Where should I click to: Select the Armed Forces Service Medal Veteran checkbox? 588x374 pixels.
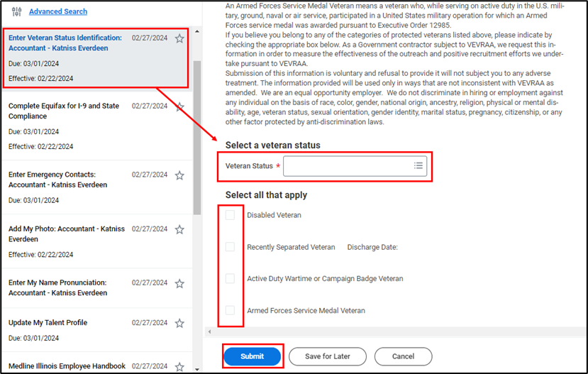[x=230, y=311]
